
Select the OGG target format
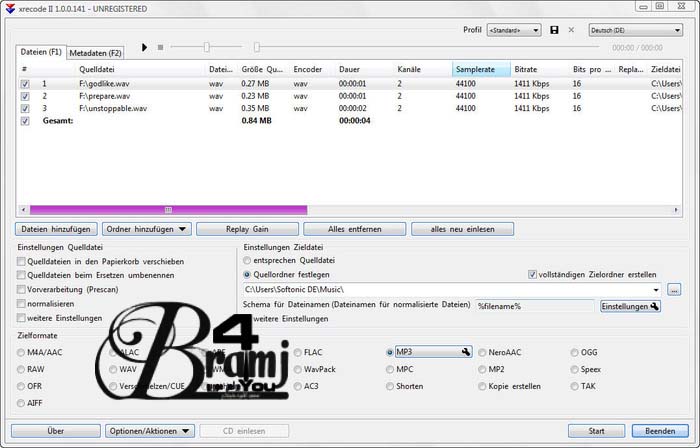(x=573, y=352)
